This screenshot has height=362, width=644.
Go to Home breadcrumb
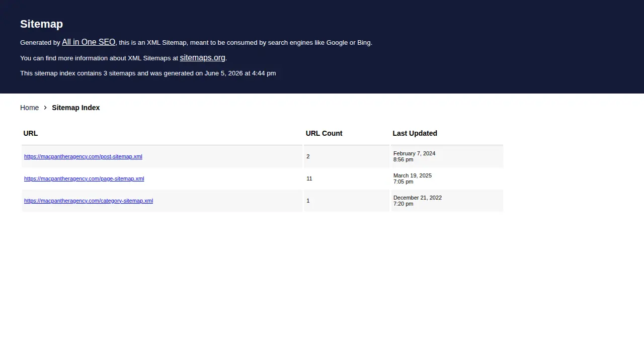[x=29, y=108]
